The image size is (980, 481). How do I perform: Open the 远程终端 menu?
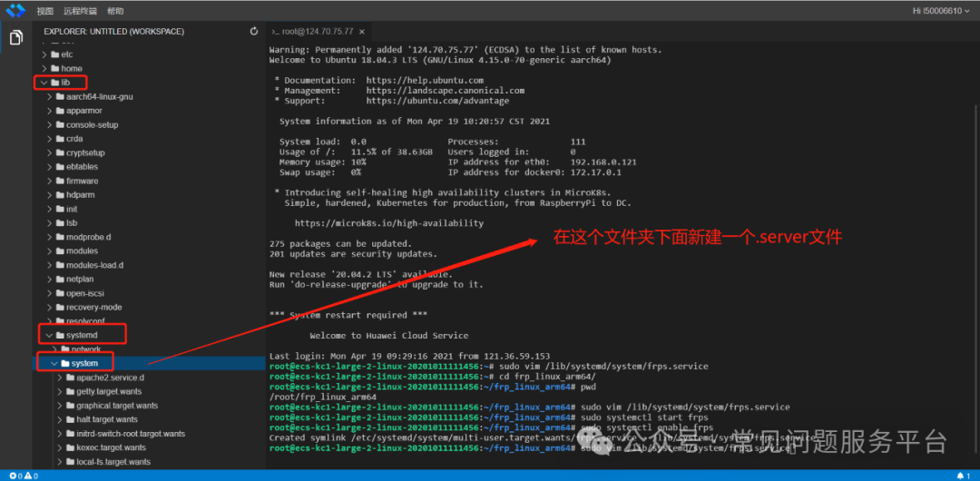click(x=80, y=11)
